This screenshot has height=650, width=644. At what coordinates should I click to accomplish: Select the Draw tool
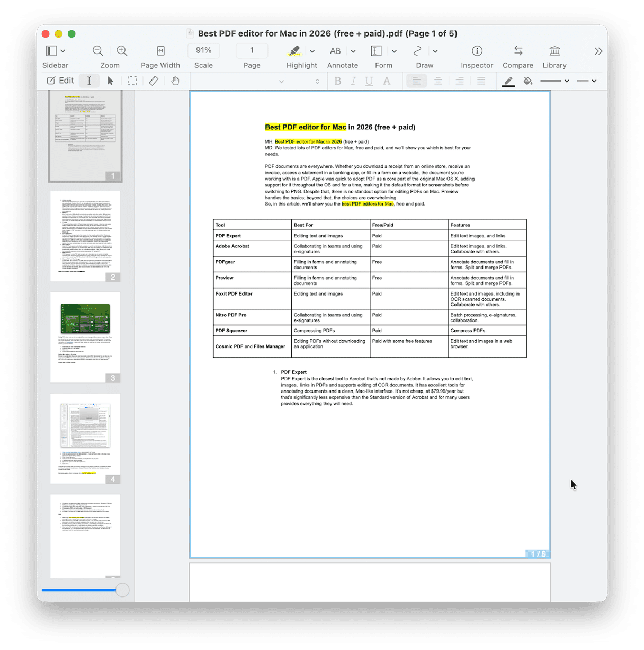pyautogui.click(x=417, y=51)
